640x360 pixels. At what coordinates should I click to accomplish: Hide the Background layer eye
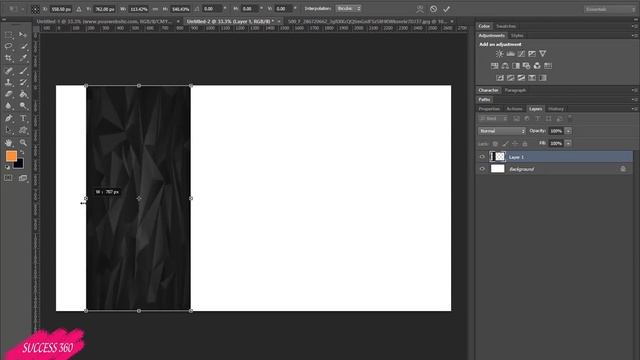482,169
